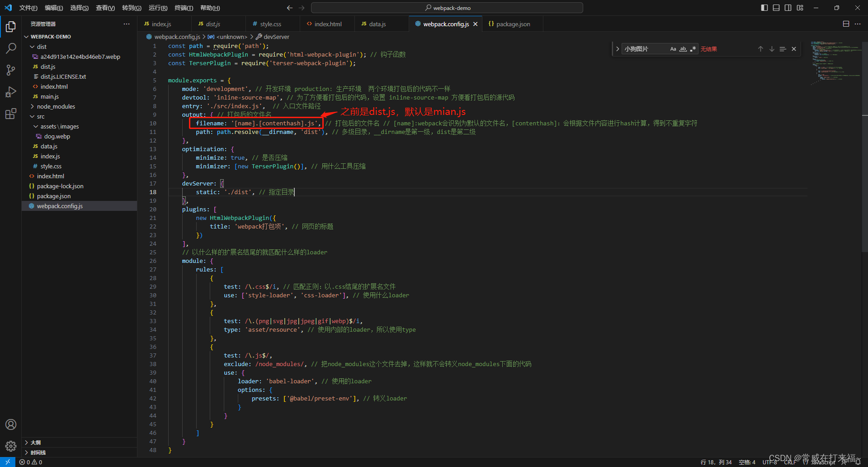The image size is (868, 467).
Task: Click find in selection icon
Action: (x=783, y=49)
